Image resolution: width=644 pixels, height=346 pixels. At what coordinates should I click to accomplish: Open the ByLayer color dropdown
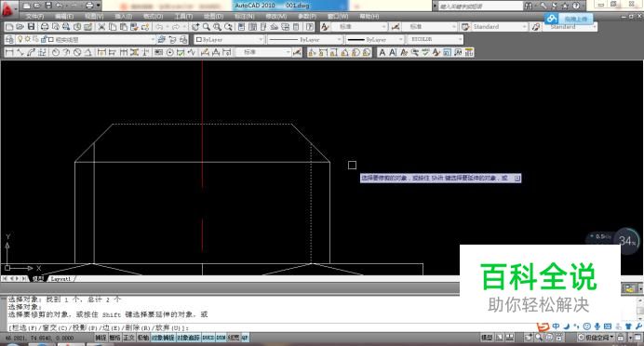(x=229, y=39)
